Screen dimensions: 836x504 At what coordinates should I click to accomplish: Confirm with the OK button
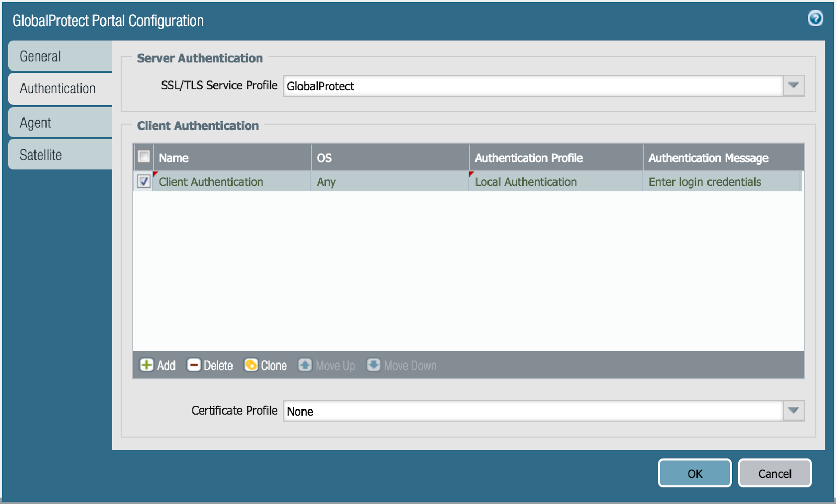[x=695, y=473]
